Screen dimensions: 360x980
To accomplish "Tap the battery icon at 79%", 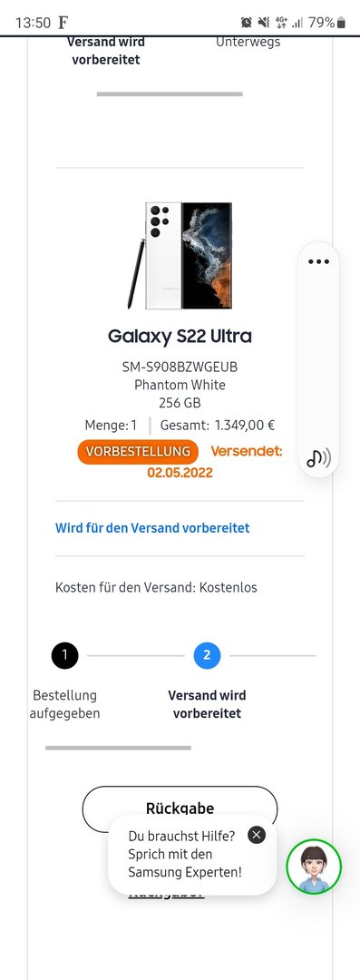I will 341,23.
